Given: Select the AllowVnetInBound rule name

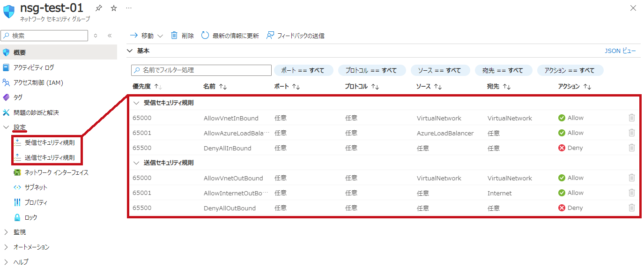Looking at the screenshot, I should coord(231,118).
